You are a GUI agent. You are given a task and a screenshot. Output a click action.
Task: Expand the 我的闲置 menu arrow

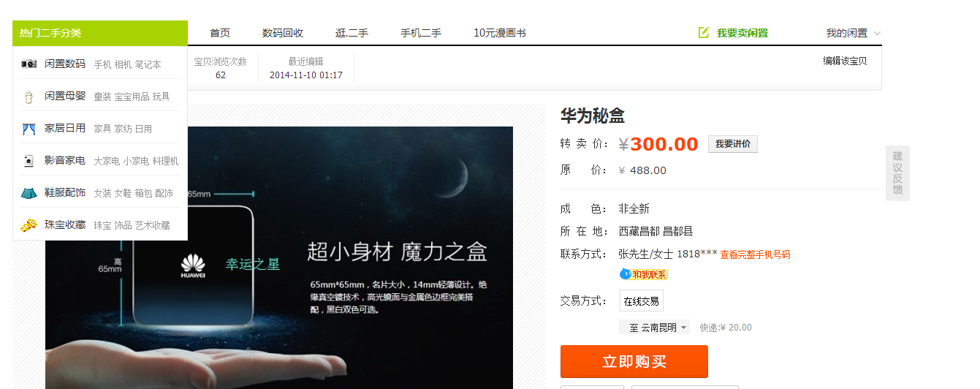877,34
